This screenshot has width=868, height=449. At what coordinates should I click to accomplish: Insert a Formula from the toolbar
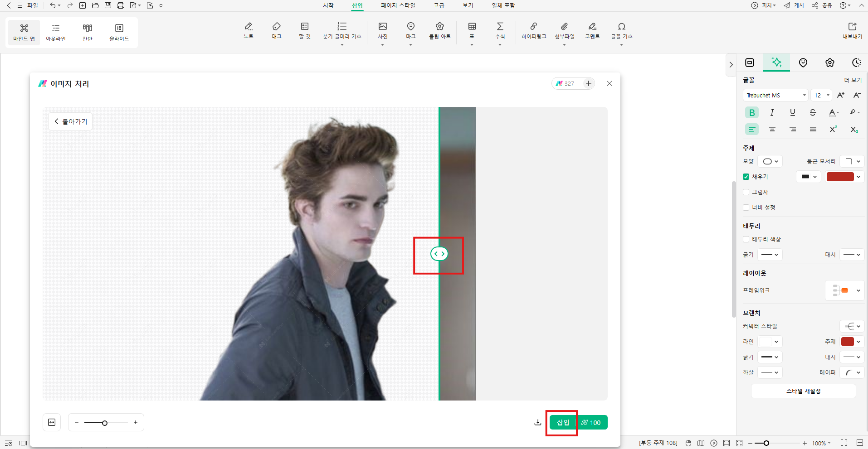pyautogui.click(x=500, y=30)
